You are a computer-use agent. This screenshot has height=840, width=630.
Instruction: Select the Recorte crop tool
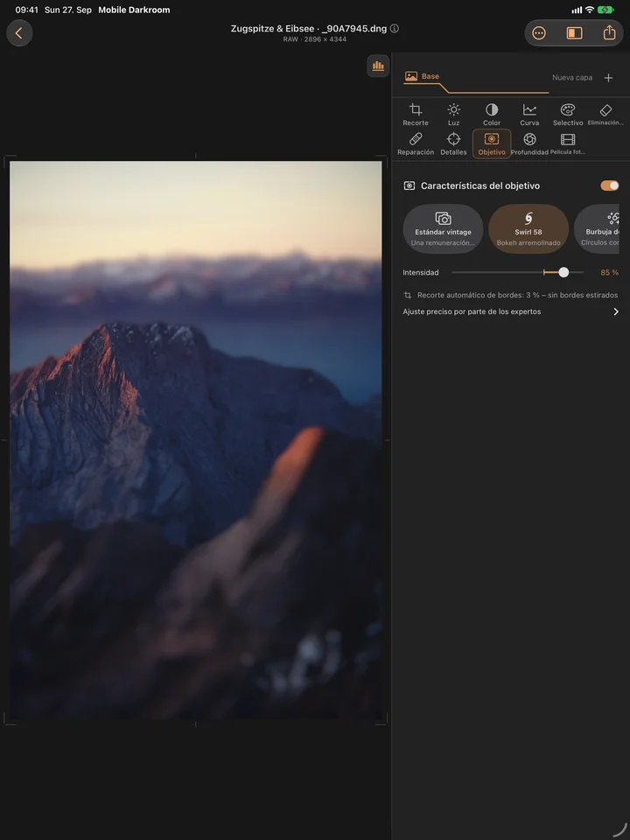tap(415, 115)
